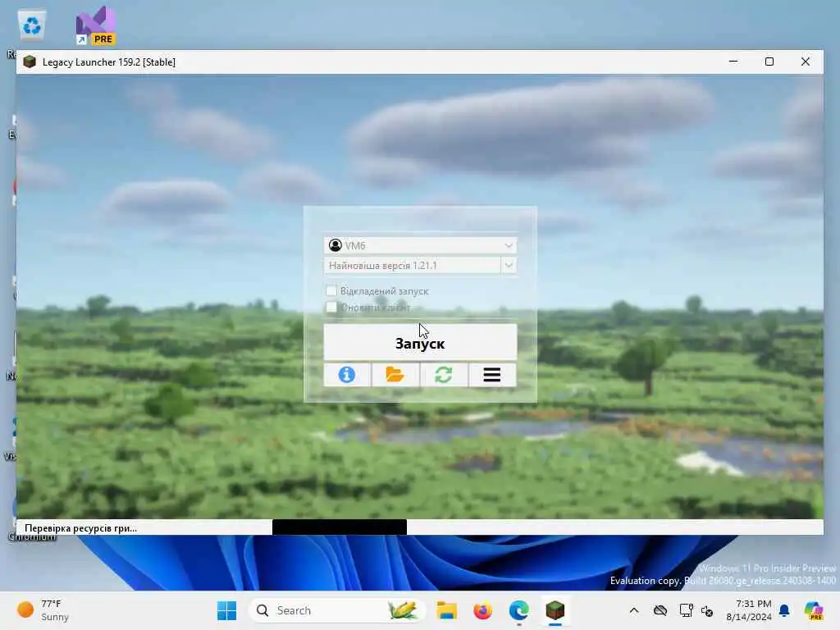Open the hamburger settings menu icon
This screenshot has height=630, width=840.
492,374
